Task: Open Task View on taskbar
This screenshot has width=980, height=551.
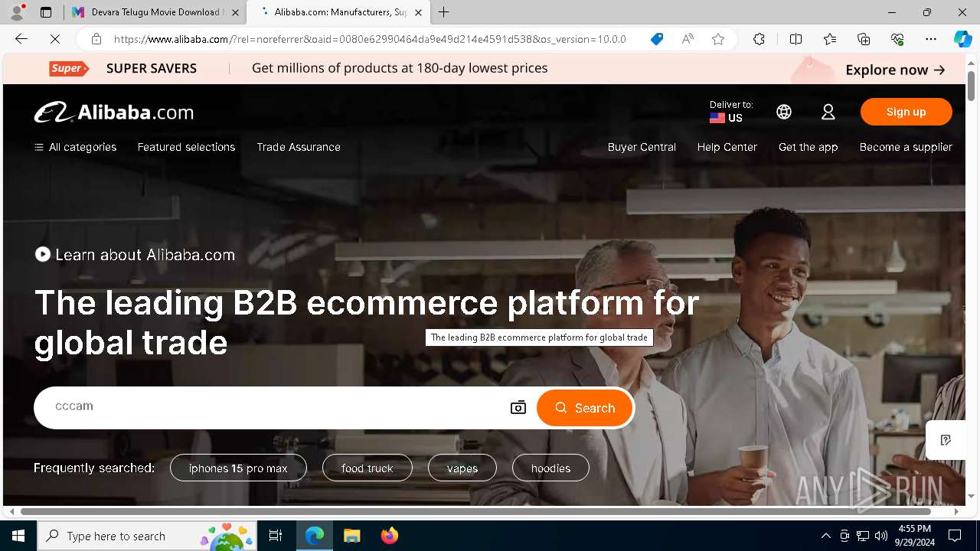Action: [276, 536]
